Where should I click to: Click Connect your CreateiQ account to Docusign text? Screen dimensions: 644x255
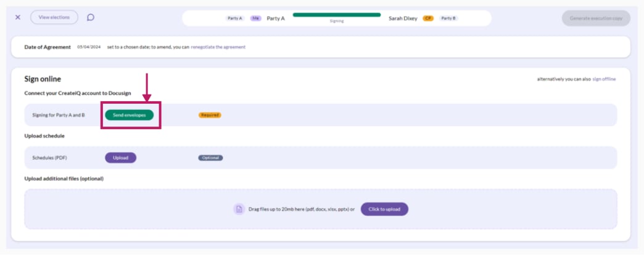coord(78,93)
